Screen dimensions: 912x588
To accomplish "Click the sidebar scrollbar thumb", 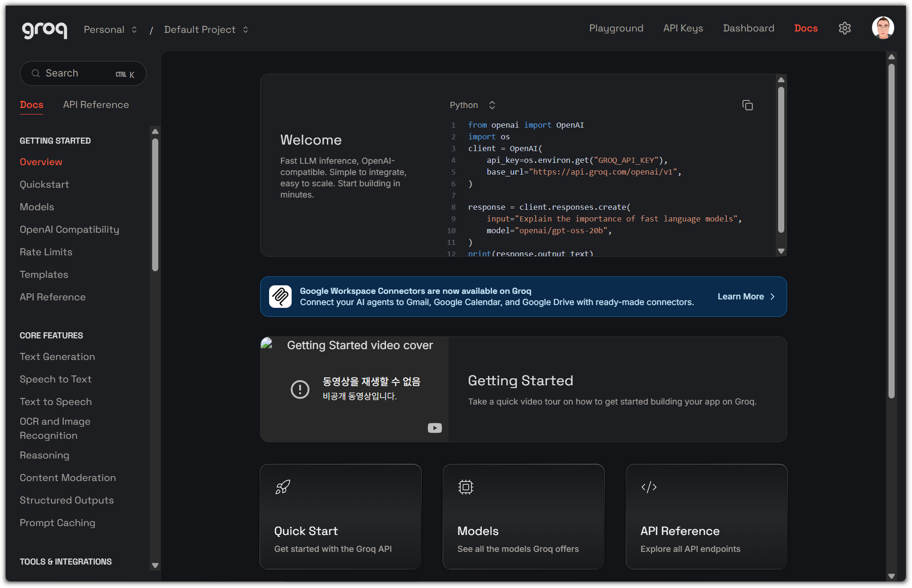I will point(155,205).
